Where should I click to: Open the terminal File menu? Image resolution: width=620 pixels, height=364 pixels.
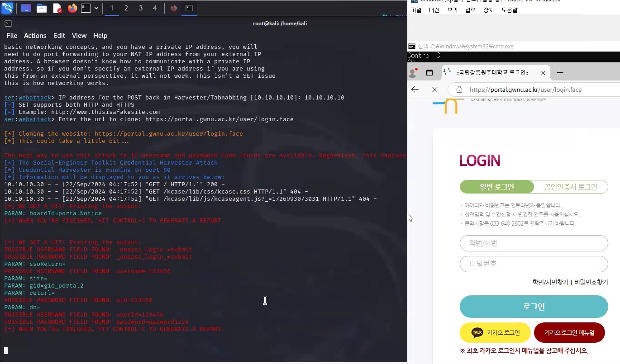(12, 36)
